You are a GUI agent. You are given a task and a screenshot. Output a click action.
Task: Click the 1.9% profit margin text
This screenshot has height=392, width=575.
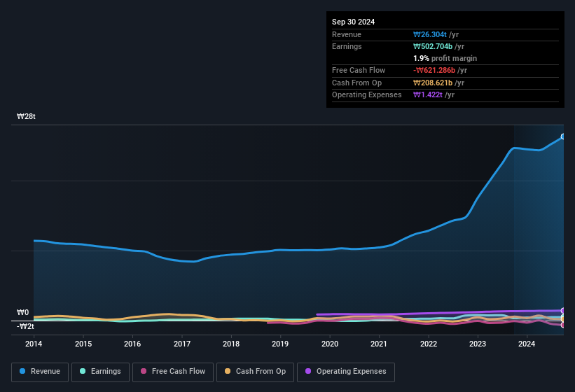pos(445,58)
